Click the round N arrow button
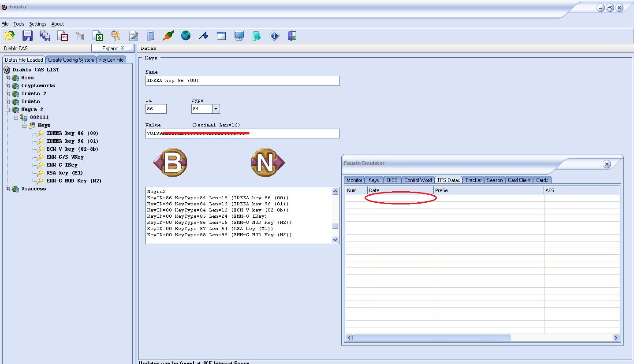Image resolution: width=634 pixels, height=364 pixels. click(268, 163)
